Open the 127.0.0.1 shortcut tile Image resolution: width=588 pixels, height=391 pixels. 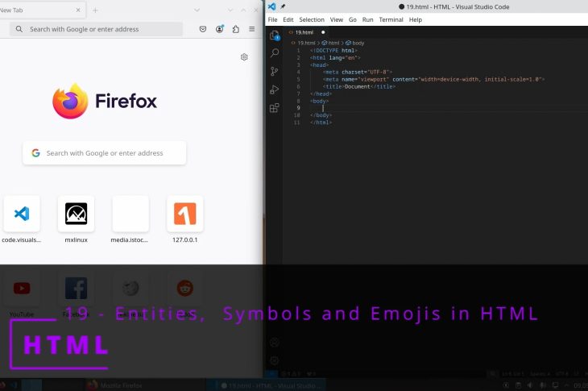tap(184, 214)
